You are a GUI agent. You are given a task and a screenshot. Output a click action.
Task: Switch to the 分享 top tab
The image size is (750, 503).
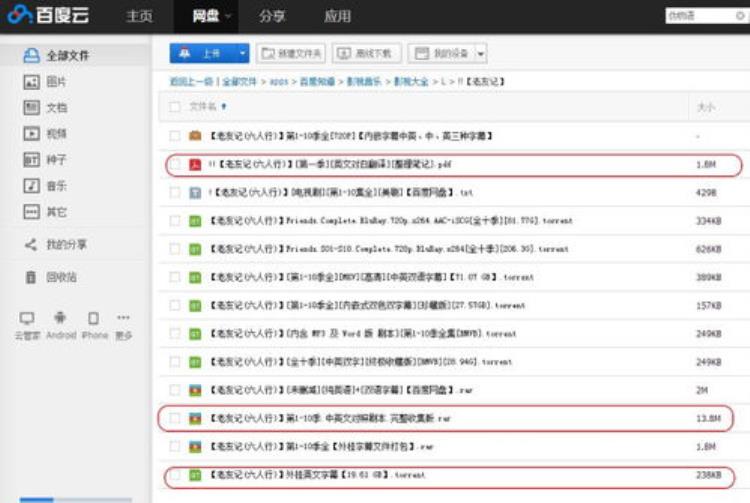click(x=272, y=17)
